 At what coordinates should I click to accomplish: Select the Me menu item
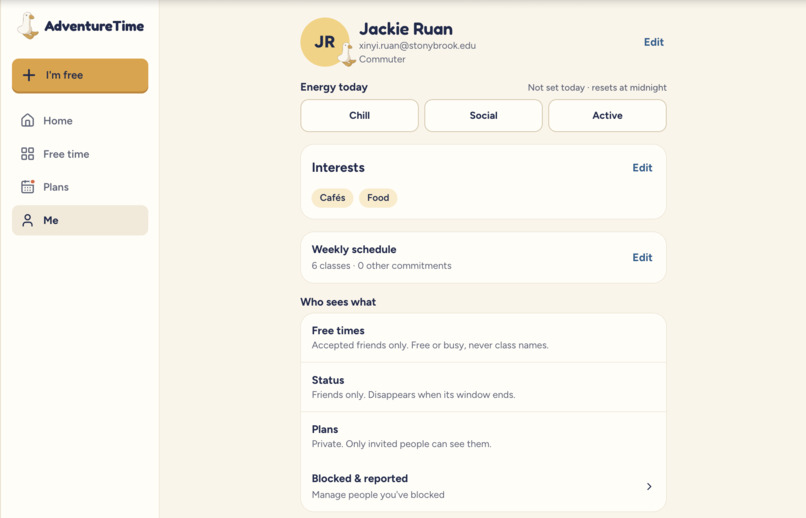[x=80, y=220]
